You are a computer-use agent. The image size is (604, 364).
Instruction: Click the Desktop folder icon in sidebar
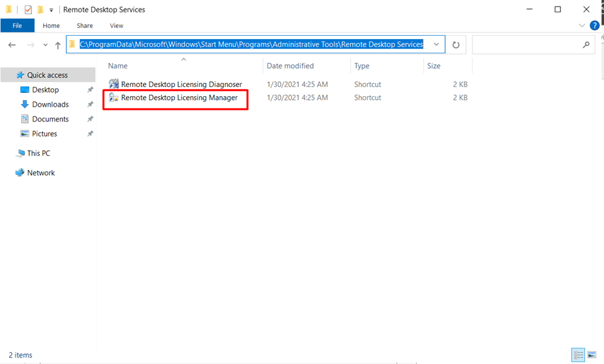coord(25,90)
